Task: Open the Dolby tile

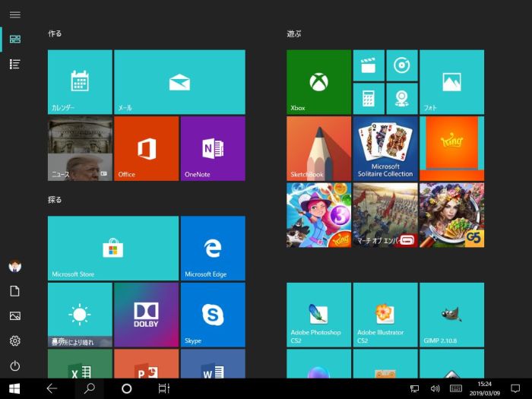Action: 146,314
